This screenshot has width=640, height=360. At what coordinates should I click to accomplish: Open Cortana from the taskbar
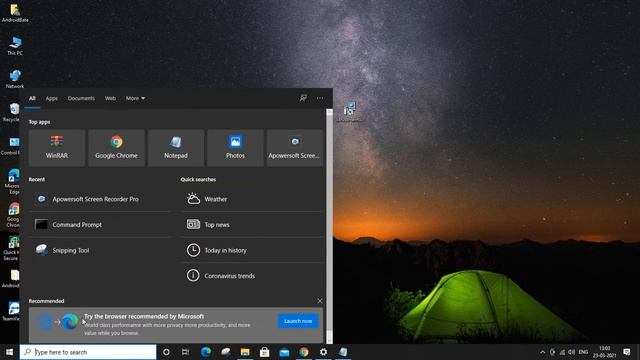(x=166, y=352)
